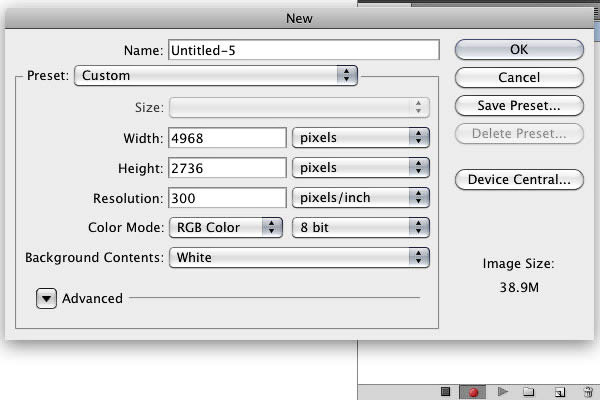Click the Resolution field showing 300
Screen dimensions: 600x400
(227, 198)
